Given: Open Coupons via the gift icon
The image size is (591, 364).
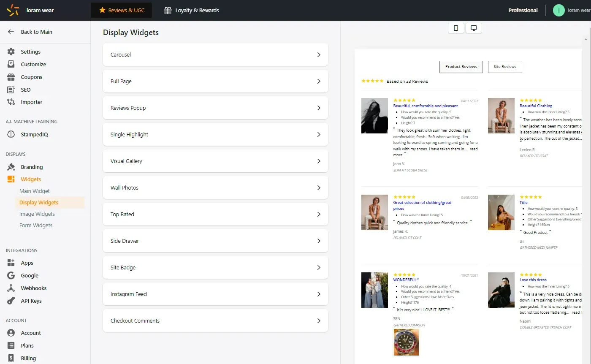Looking at the screenshot, I should [11, 77].
